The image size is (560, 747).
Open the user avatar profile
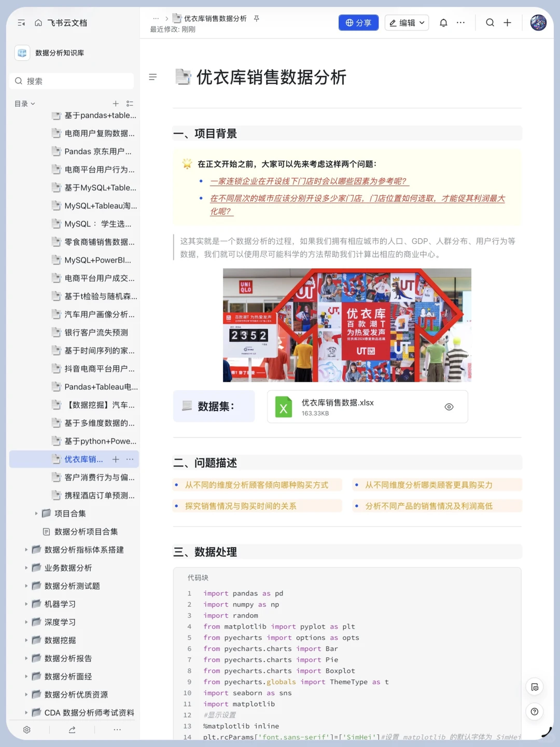[x=538, y=23]
